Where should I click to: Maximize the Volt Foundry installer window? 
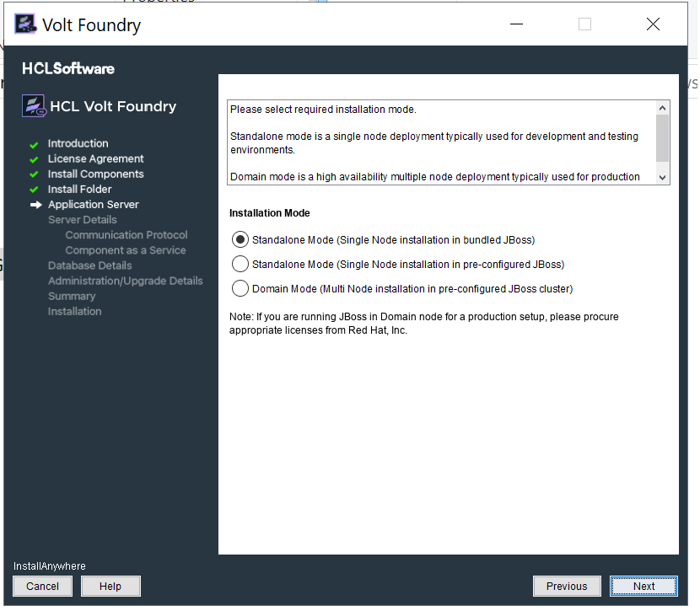point(584,24)
